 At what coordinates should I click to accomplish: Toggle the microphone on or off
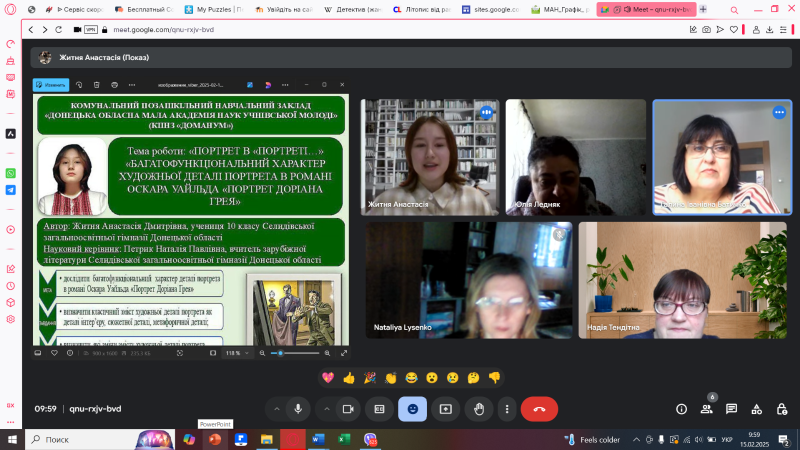pyautogui.click(x=298, y=408)
